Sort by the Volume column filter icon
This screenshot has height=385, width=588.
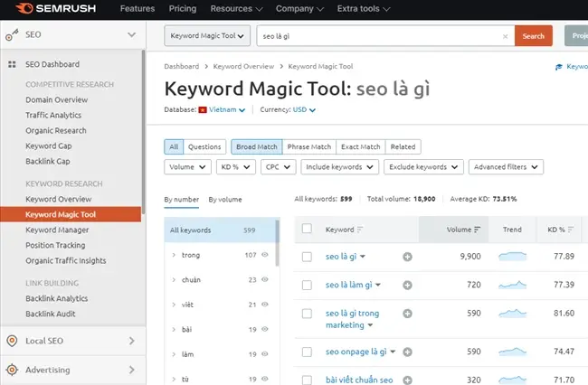[x=478, y=230]
